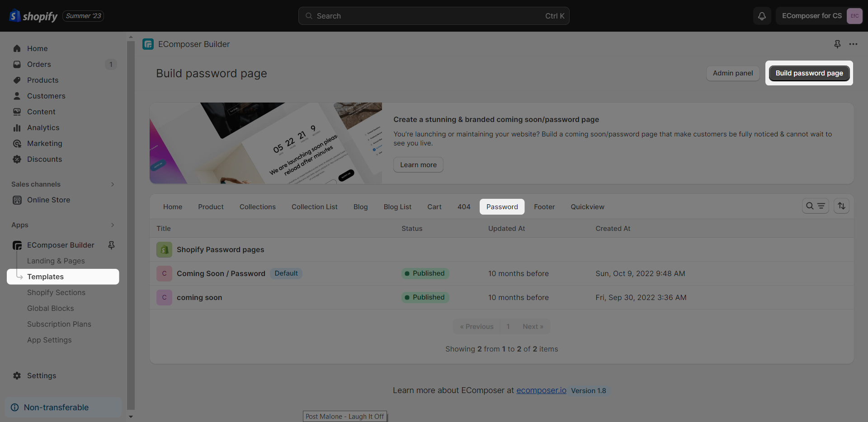The image size is (868, 422).
Task: Click the Settings gear icon
Action: click(x=17, y=375)
